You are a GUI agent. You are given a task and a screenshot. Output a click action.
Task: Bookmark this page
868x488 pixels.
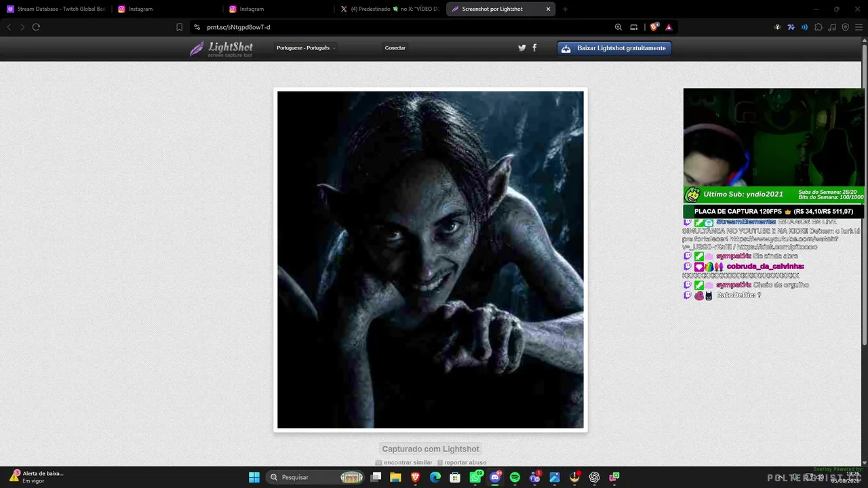179,27
